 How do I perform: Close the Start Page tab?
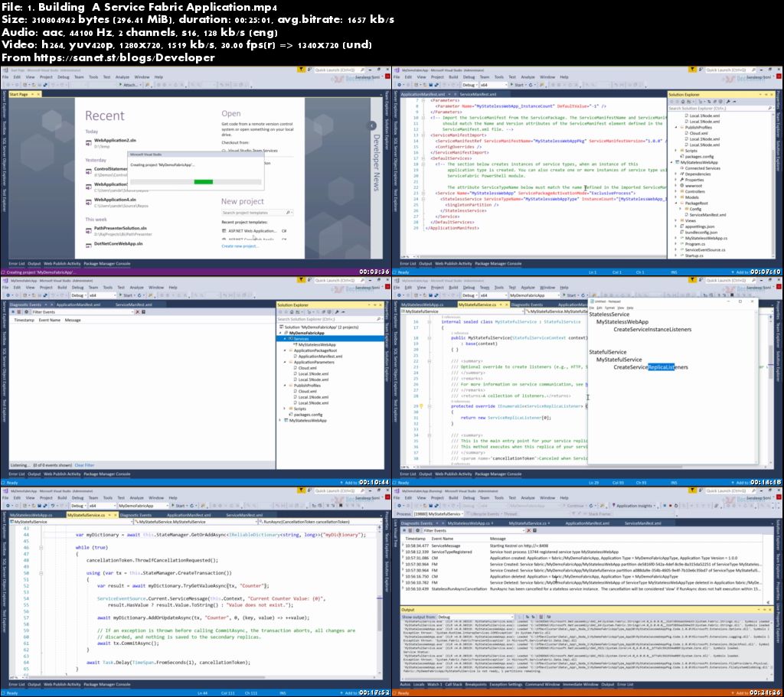[x=38, y=94]
